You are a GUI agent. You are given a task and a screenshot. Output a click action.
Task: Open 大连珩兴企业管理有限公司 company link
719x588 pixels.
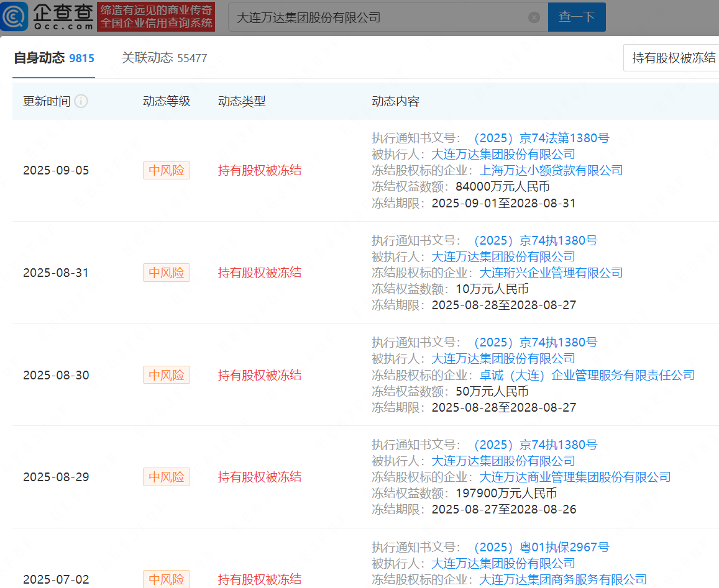551,273
